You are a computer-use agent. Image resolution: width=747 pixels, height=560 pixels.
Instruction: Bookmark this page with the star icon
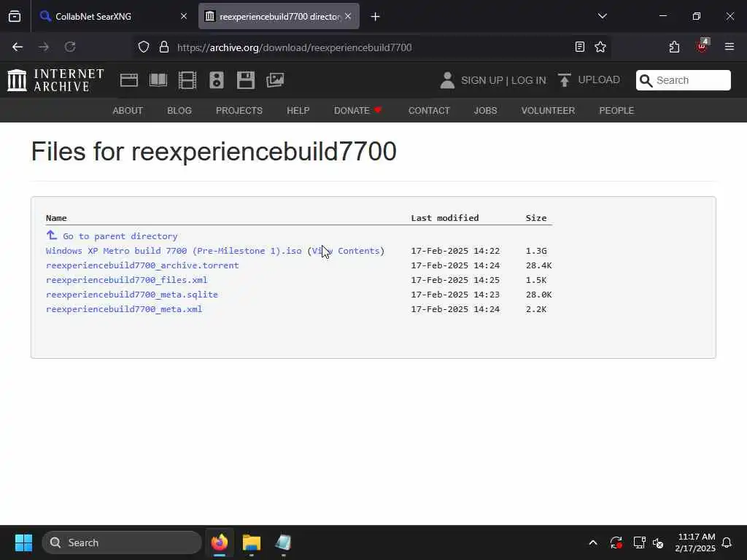coord(600,47)
